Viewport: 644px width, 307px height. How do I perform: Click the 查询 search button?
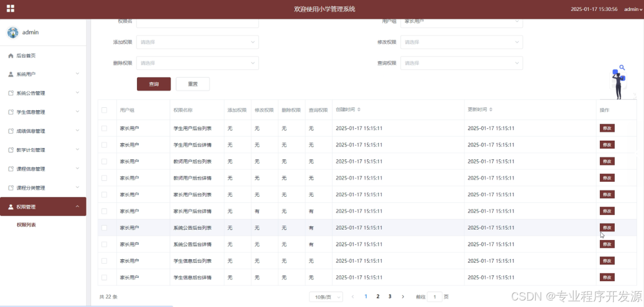154,84
